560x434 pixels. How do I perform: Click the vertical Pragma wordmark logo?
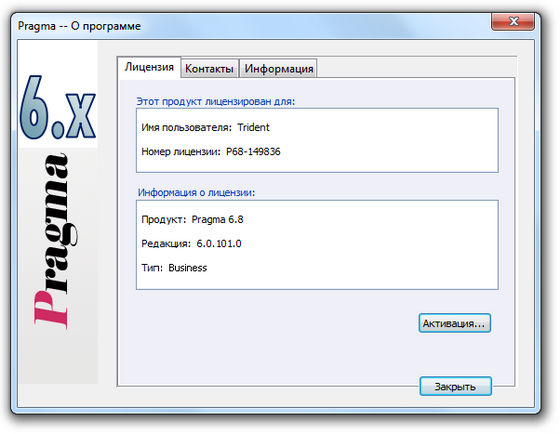coord(54,240)
